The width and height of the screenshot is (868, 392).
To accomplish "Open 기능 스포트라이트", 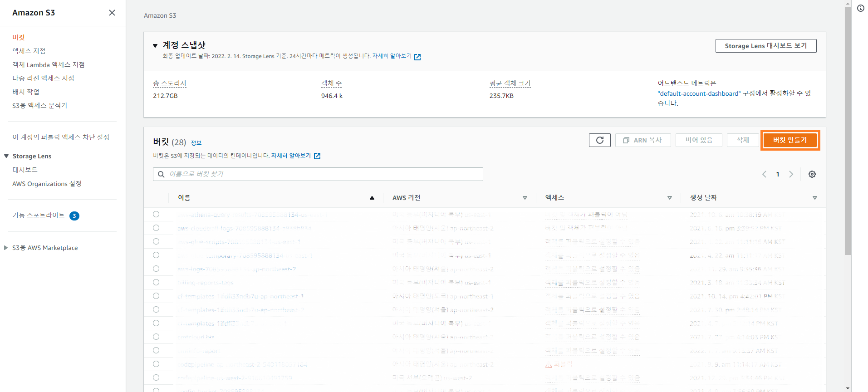I will tap(39, 216).
